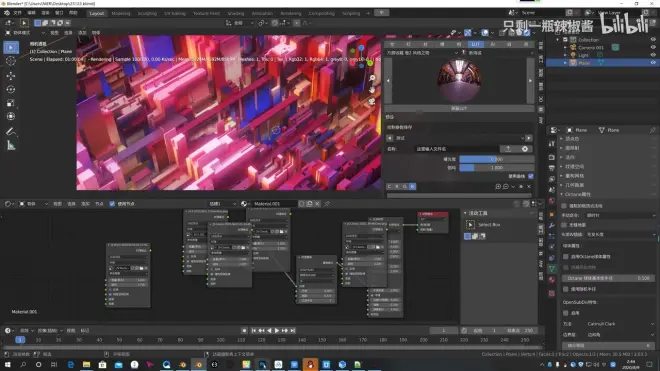
Task: Toggle visibility of Plane in outliner
Action: pos(653,62)
